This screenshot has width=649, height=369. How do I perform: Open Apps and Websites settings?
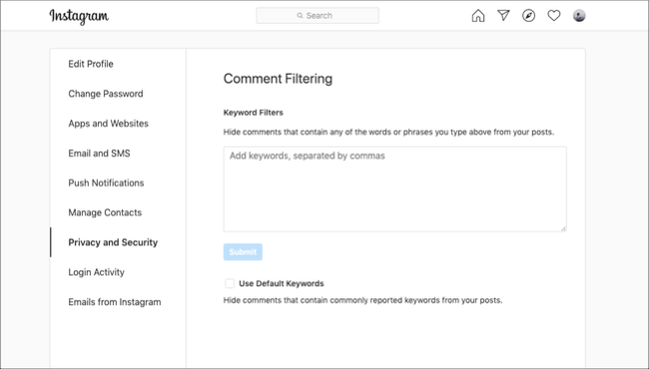[x=108, y=124]
